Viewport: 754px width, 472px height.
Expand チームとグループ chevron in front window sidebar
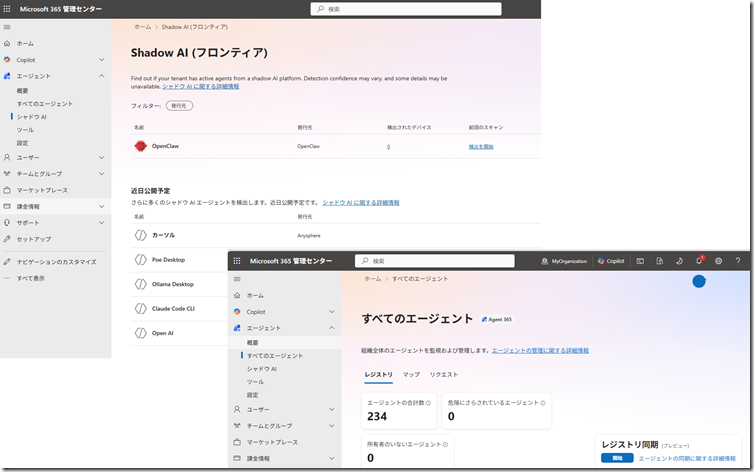(x=332, y=426)
